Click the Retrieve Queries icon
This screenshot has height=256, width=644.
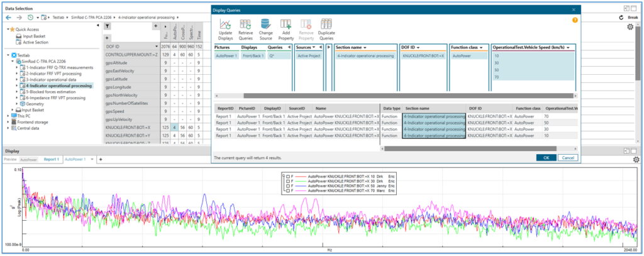(x=245, y=25)
